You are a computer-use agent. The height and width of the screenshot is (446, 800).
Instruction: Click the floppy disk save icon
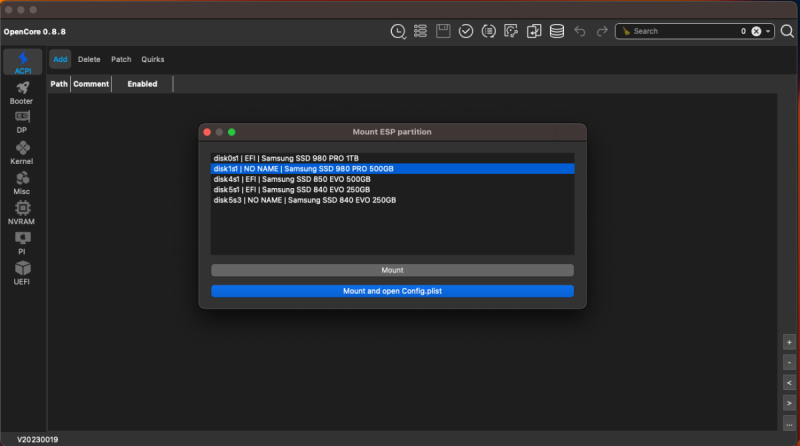tap(443, 31)
